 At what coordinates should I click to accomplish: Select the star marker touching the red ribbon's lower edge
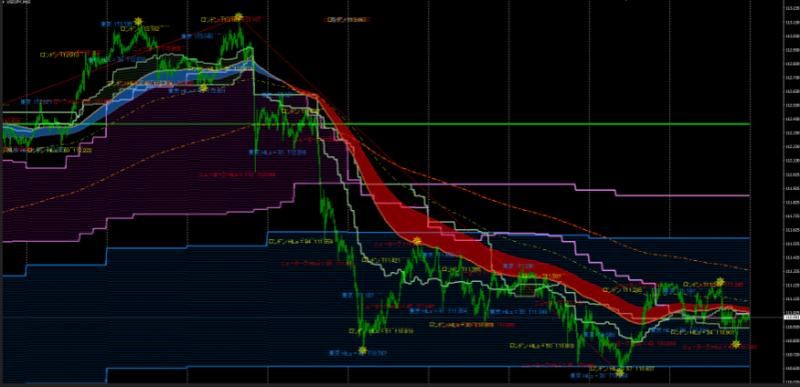click(x=417, y=241)
